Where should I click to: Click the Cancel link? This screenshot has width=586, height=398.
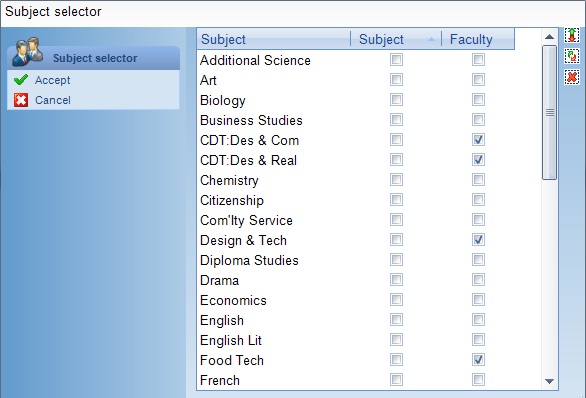(x=53, y=100)
